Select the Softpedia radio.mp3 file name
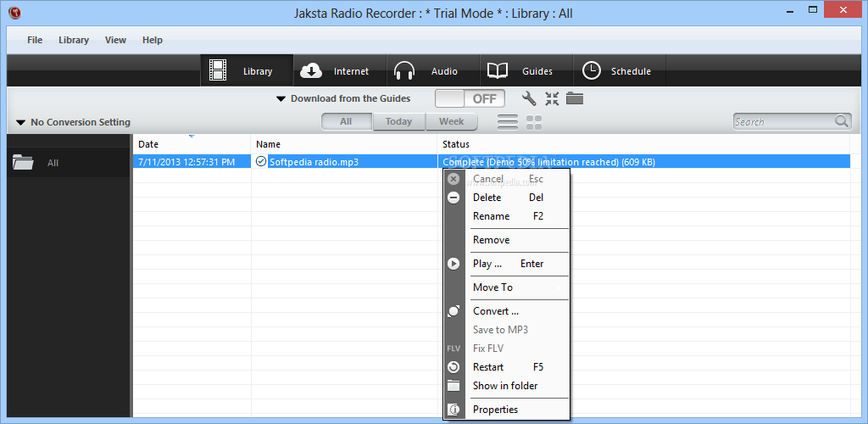The image size is (868, 424). (314, 162)
